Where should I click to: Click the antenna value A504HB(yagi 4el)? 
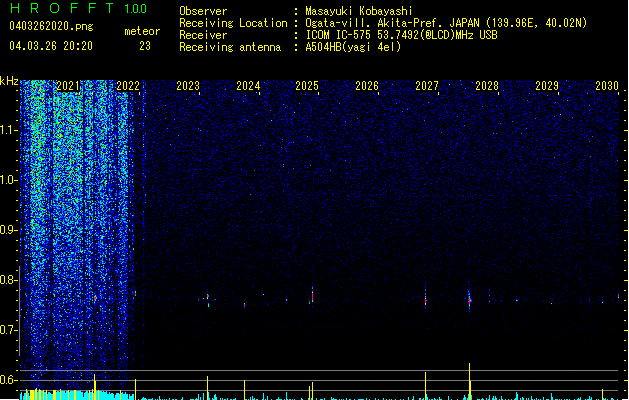(x=353, y=47)
